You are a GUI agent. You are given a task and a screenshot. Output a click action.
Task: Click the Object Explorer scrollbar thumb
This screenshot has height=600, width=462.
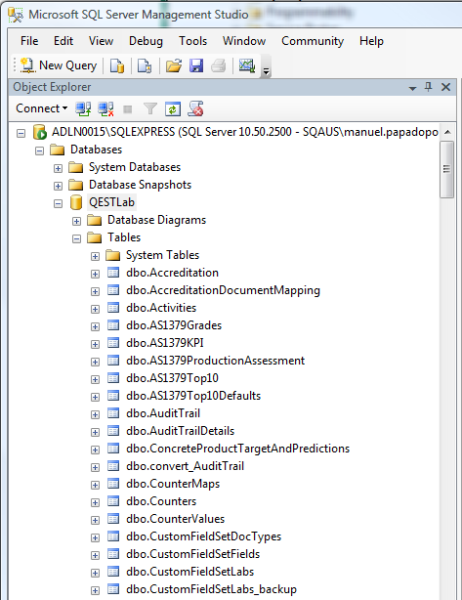[x=447, y=169]
